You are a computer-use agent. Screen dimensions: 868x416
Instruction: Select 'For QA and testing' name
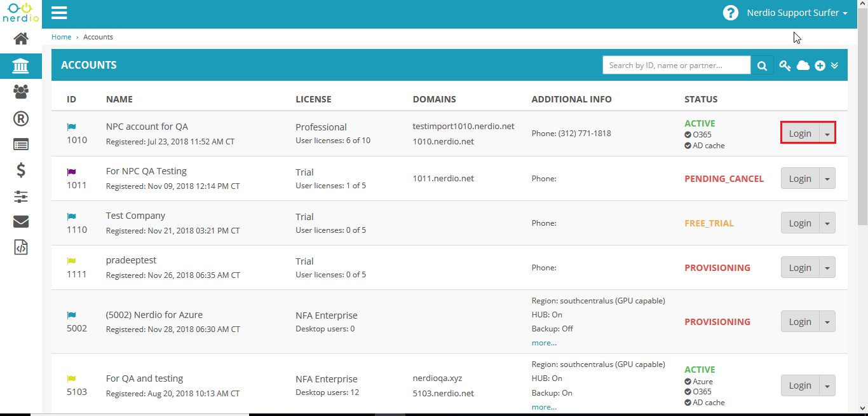pyautogui.click(x=144, y=378)
